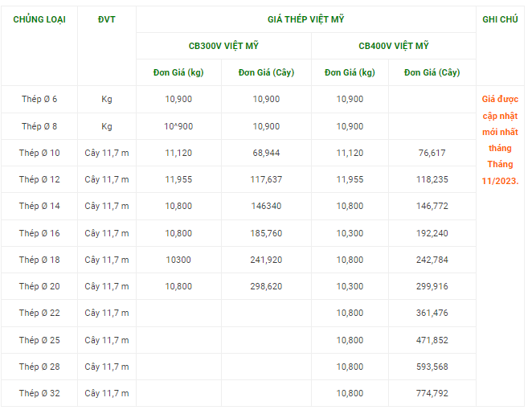Select the 146340 price cell
Viewport: 532px width, 414px height.
[266, 206]
